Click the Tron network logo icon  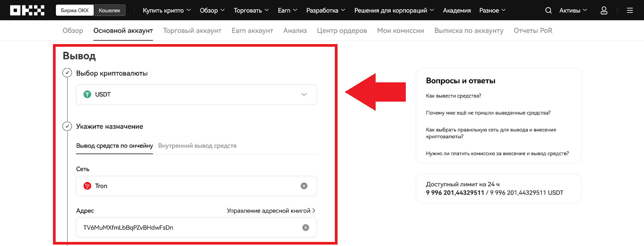[x=87, y=186]
